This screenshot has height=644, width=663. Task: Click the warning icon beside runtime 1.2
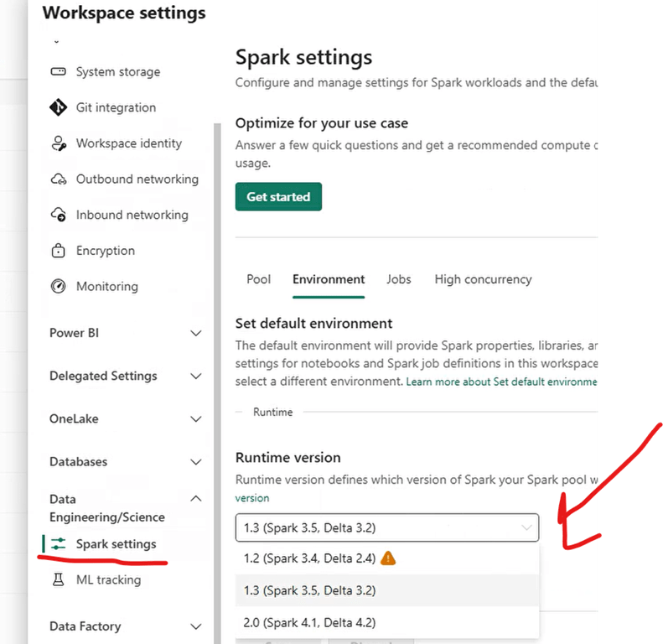(x=388, y=558)
